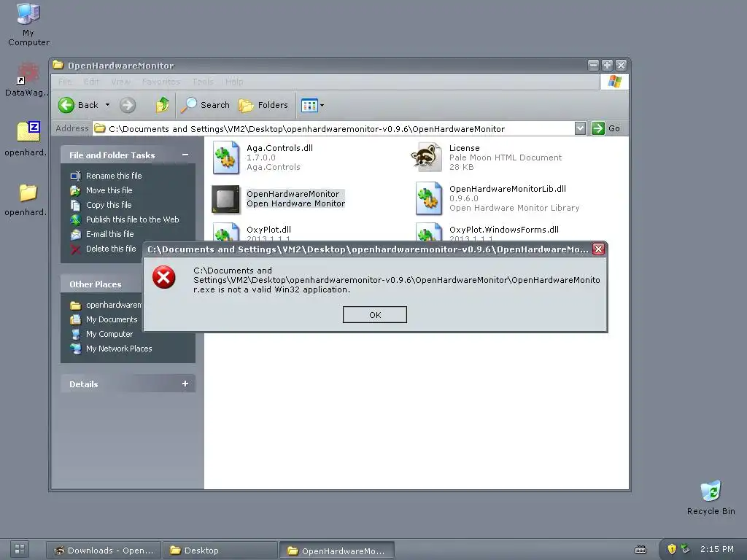
Task: Click the Forward arrow button
Action: pos(127,105)
